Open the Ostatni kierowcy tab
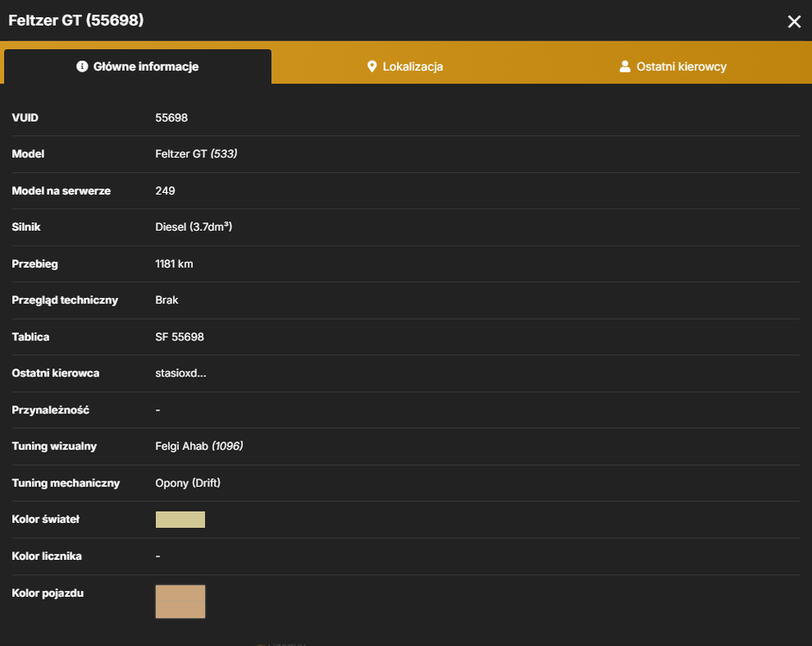This screenshot has width=812, height=646. pos(673,66)
